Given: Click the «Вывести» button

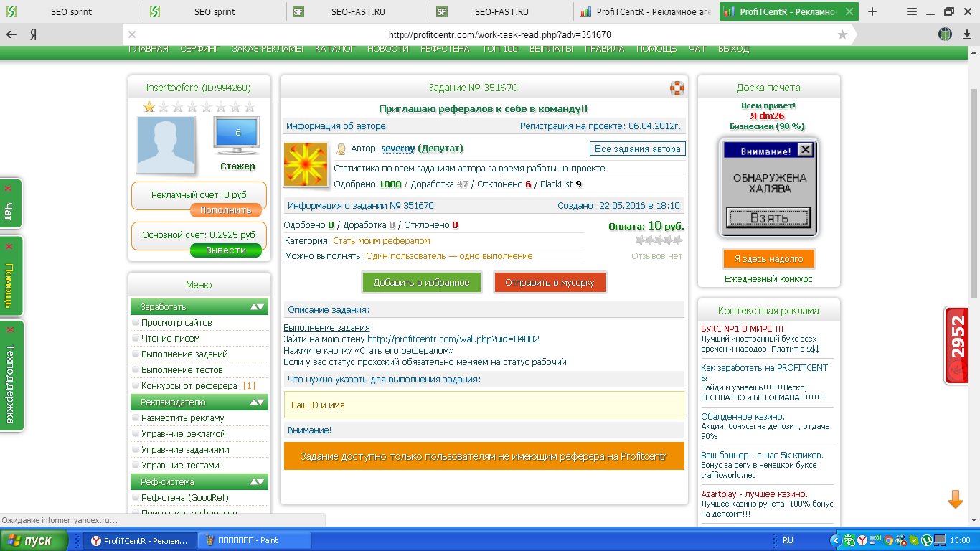Looking at the screenshot, I should [226, 250].
